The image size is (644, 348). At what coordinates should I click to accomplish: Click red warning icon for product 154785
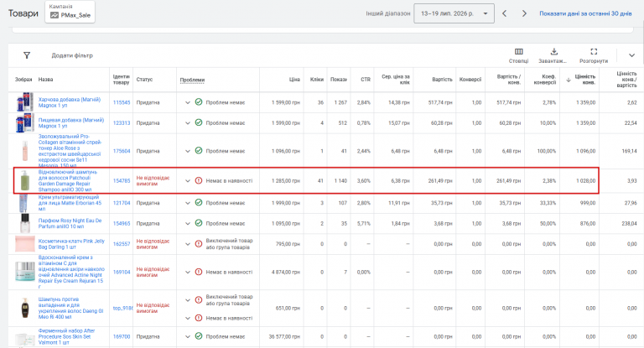(x=199, y=180)
